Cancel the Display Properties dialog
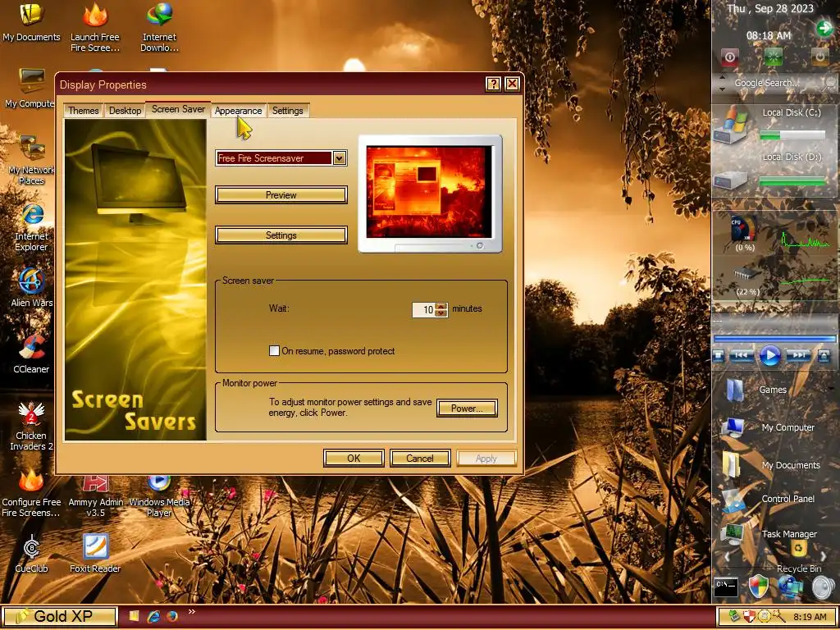The height and width of the screenshot is (630, 840). tap(420, 458)
